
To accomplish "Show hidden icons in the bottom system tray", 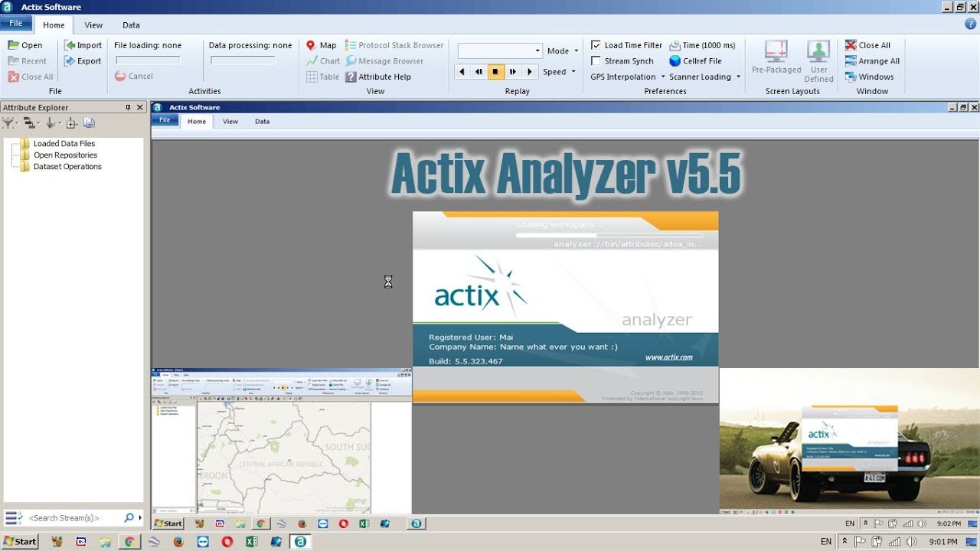I will pyautogui.click(x=844, y=541).
